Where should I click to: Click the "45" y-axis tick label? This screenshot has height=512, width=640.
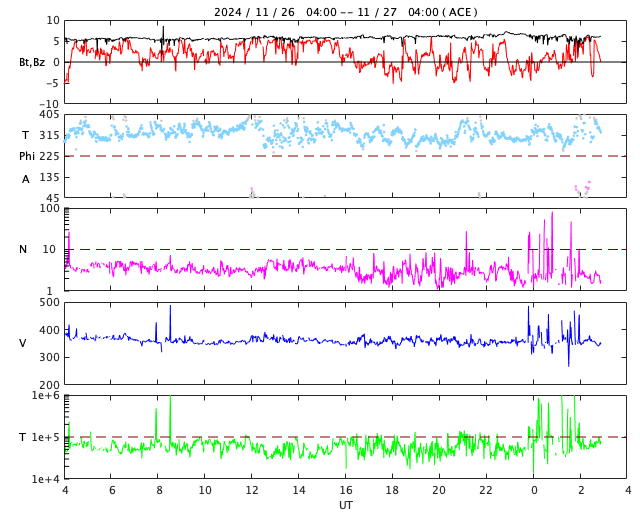(x=53, y=198)
